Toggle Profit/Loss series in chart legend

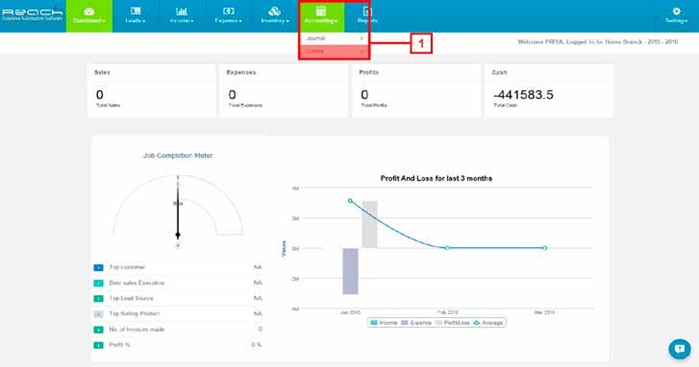point(453,322)
